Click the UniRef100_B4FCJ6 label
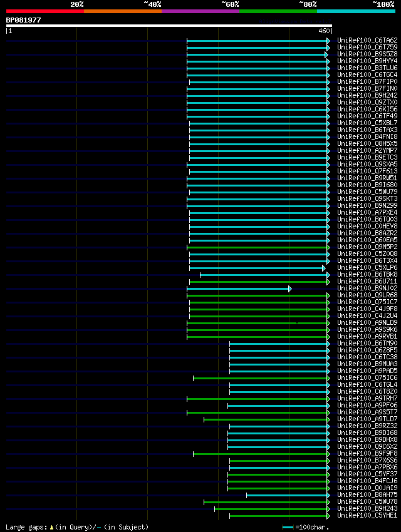Viewport: 401px width, 532px height. [x=367, y=481]
